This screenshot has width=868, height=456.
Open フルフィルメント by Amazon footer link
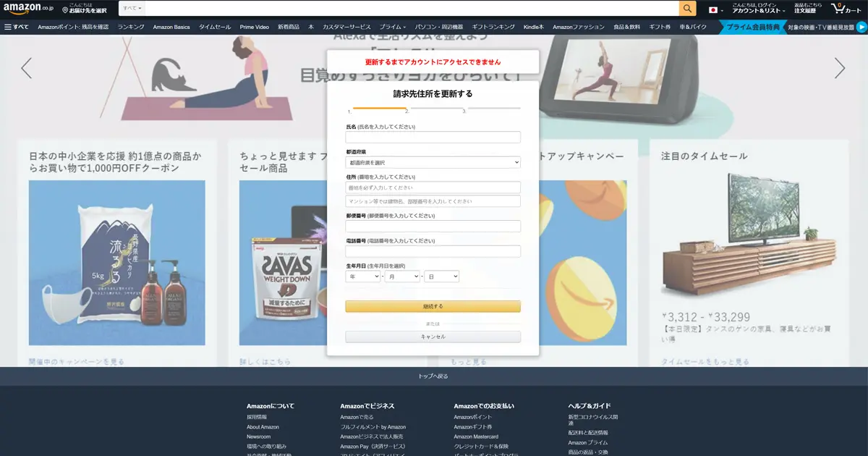point(373,427)
